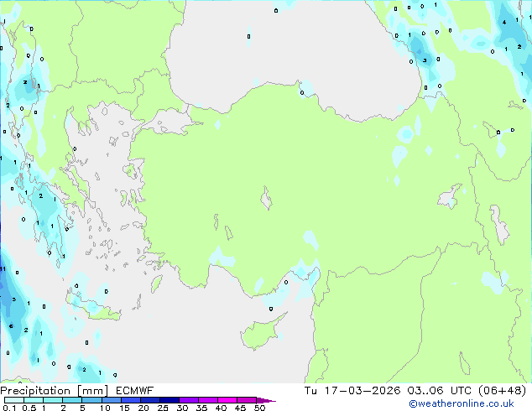Click the '03..06 UTC' time text

coord(439,391)
